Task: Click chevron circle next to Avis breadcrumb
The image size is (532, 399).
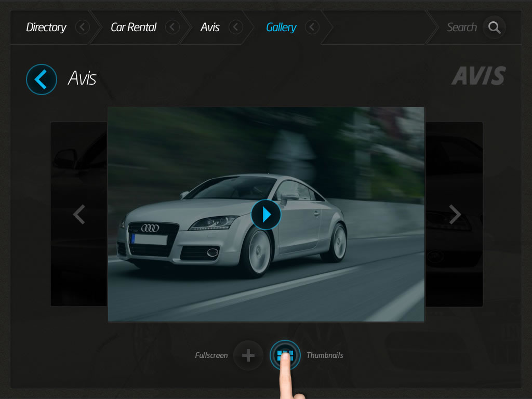Action: (x=236, y=27)
